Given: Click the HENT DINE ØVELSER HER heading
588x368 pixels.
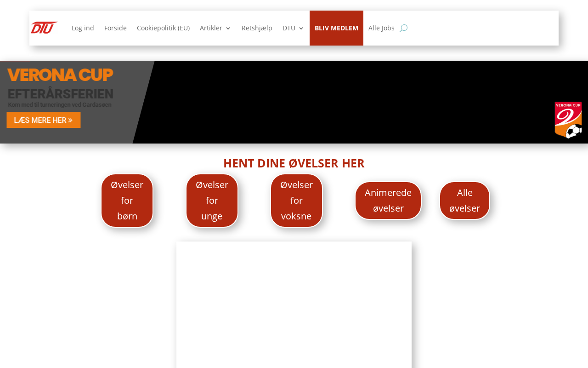Looking at the screenshot, I should tap(294, 163).
